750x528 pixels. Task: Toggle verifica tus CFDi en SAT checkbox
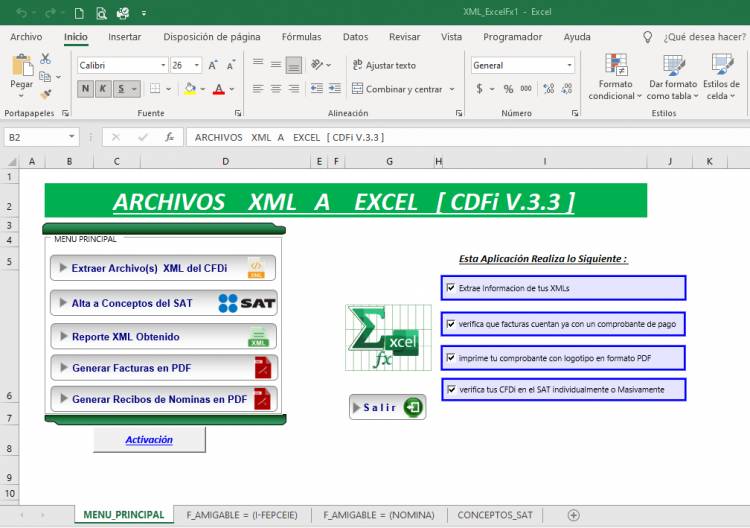tap(451, 389)
